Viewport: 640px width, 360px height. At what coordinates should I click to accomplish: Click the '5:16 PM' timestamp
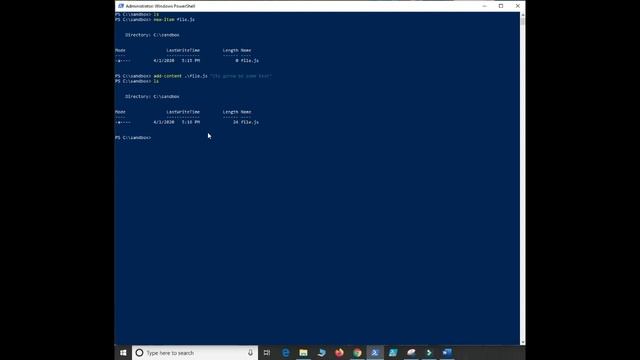coord(191,122)
